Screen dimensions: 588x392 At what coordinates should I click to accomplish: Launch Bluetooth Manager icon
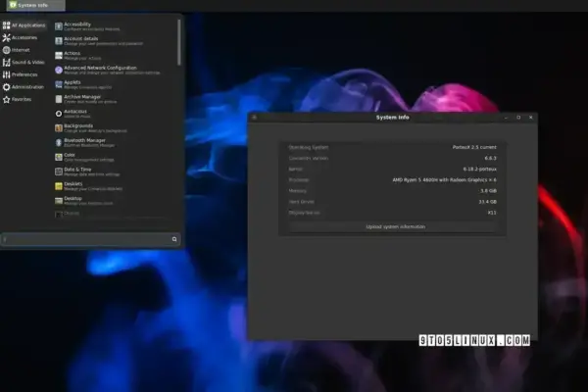[x=59, y=142]
